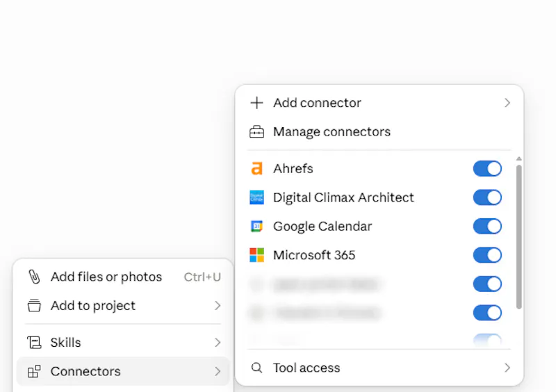556x392 pixels.
Task: Expand the Skills submenu chevron
Action: 218,343
